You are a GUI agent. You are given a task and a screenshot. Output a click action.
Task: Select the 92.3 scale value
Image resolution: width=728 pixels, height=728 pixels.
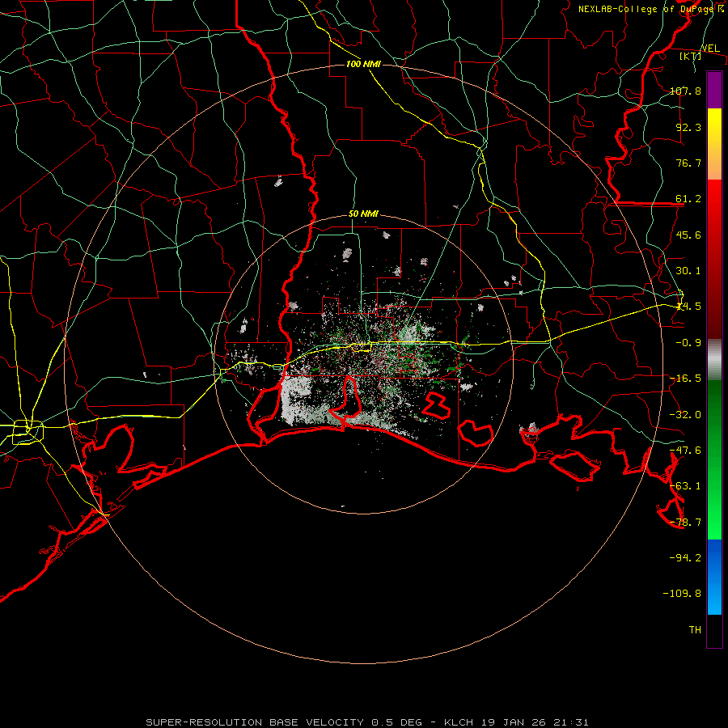pos(688,127)
